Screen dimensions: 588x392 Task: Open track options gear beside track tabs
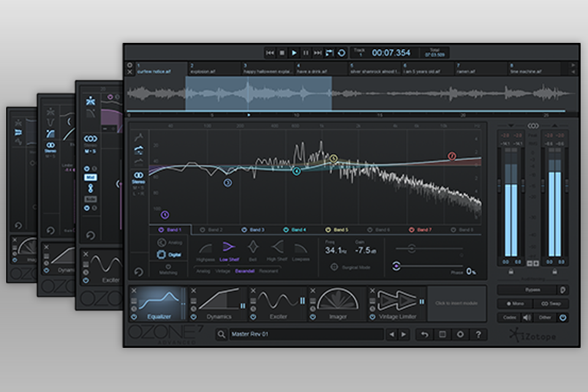(x=130, y=65)
